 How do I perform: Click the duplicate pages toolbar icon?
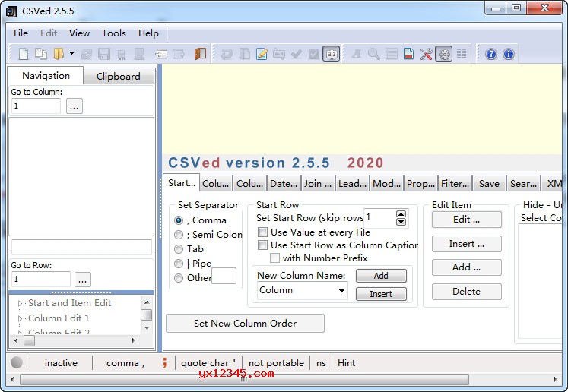click(x=41, y=54)
